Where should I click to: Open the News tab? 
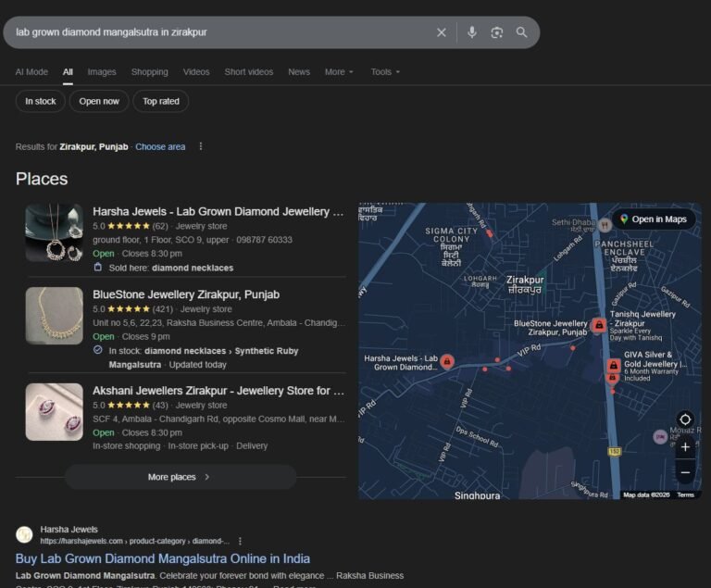tap(299, 71)
